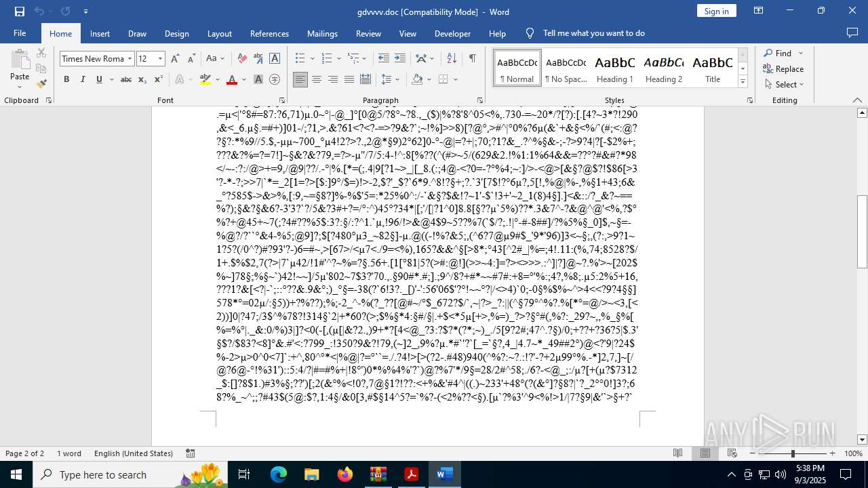Expand the Styles gallery More arrow
Image resolution: width=868 pixels, height=488 pixels.
coord(743,82)
